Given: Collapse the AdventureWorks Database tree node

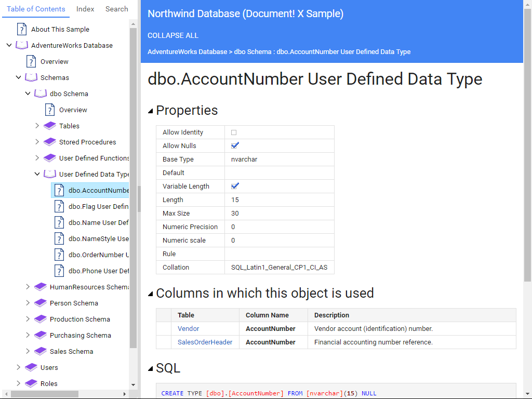Looking at the screenshot, I should pos(9,45).
